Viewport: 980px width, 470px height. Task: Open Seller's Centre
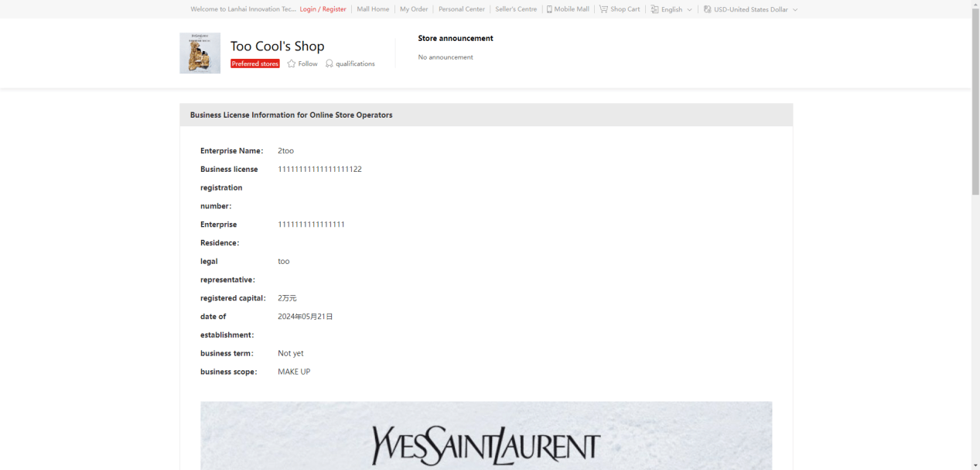516,9
